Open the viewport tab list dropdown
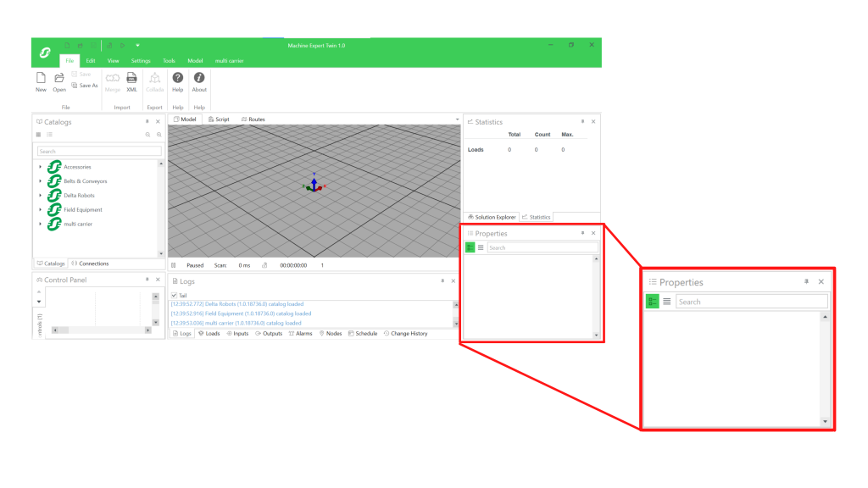Viewport: 868px width, 488px height. (x=457, y=119)
